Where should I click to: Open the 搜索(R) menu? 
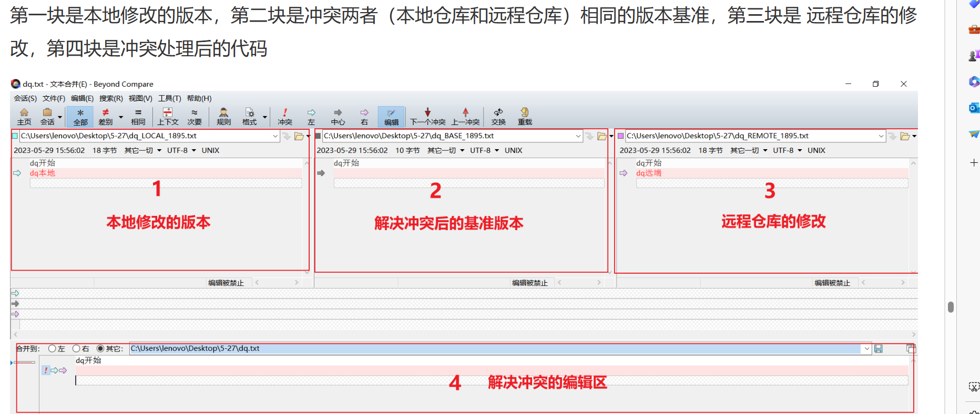pos(111,98)
